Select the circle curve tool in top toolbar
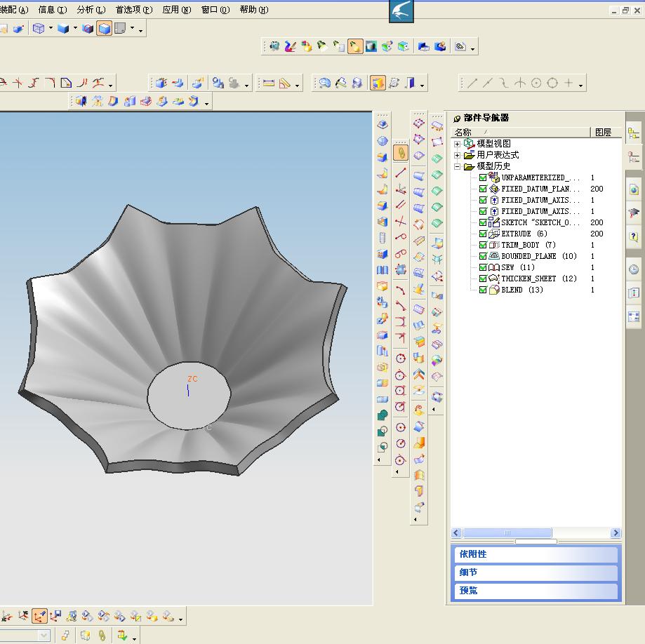 [x=536, y=83]
